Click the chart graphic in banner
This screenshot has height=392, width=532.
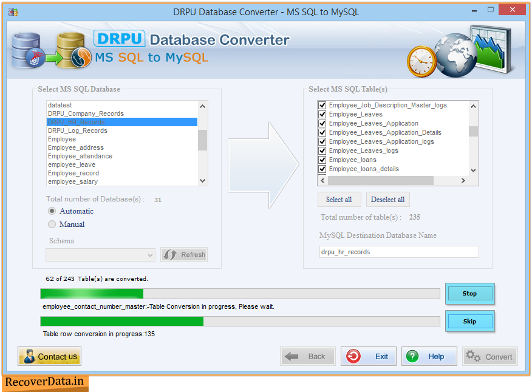pyautogui.click(x=491, y=49)
